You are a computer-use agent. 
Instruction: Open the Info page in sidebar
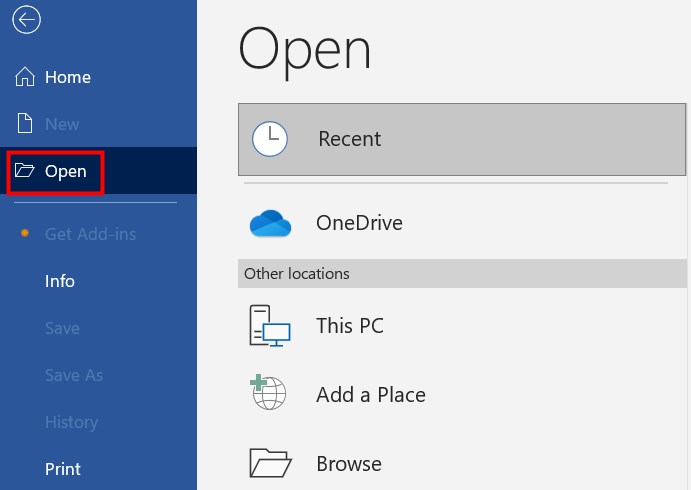coord(60,281)
